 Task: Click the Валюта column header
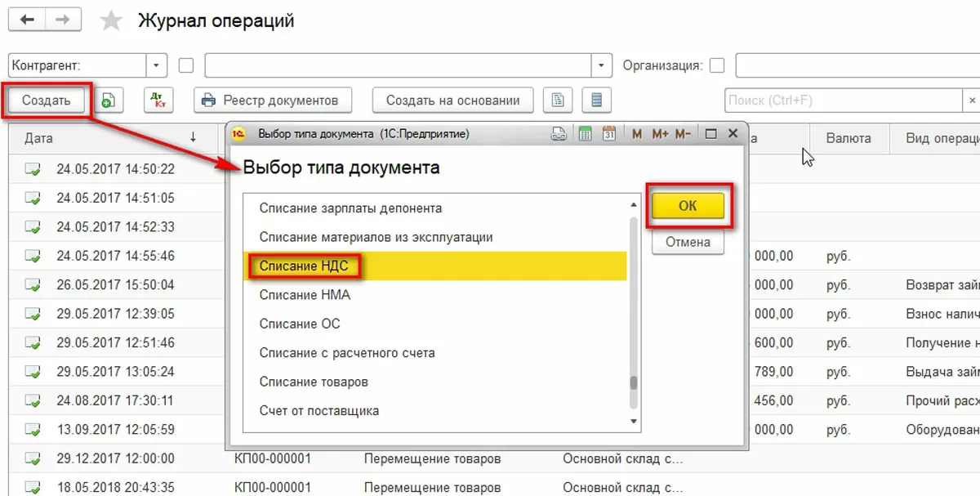[849, 138]
